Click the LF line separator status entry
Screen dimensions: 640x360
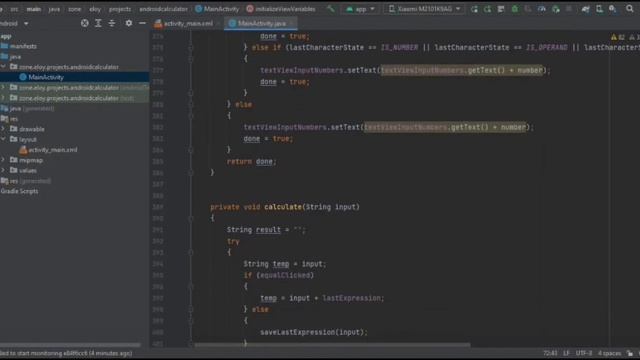click(x=566, y=353)
